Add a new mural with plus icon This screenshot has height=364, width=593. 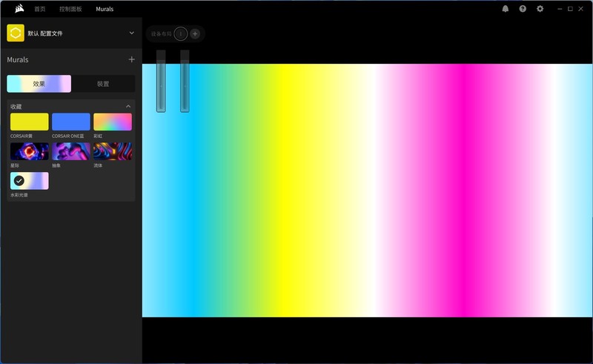(132, 59)
